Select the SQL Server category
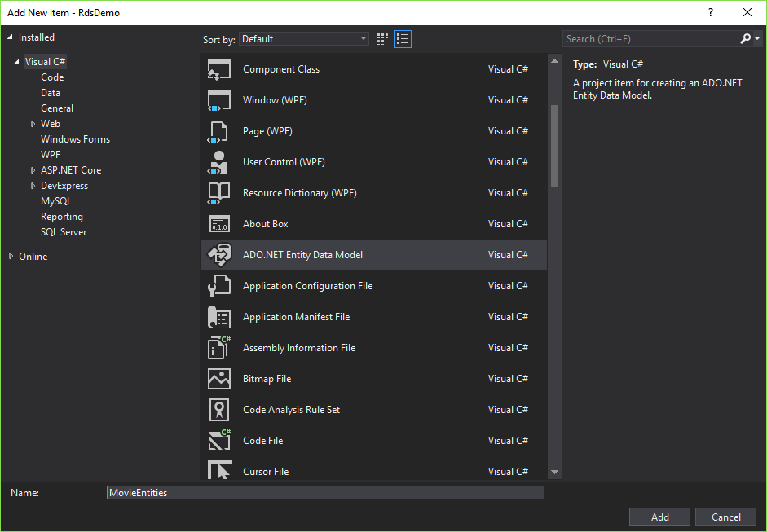767x532 pixels. click(x=64, y=231)
